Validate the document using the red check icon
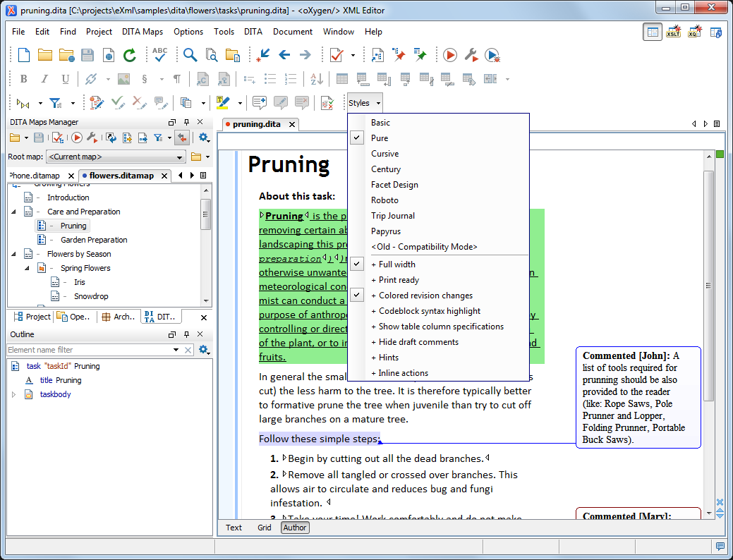 [337, 55]
